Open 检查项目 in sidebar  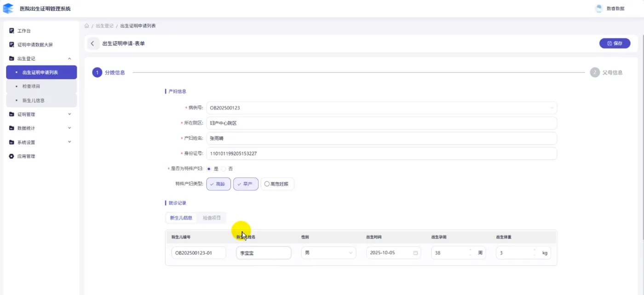click(x=41, y=86)
